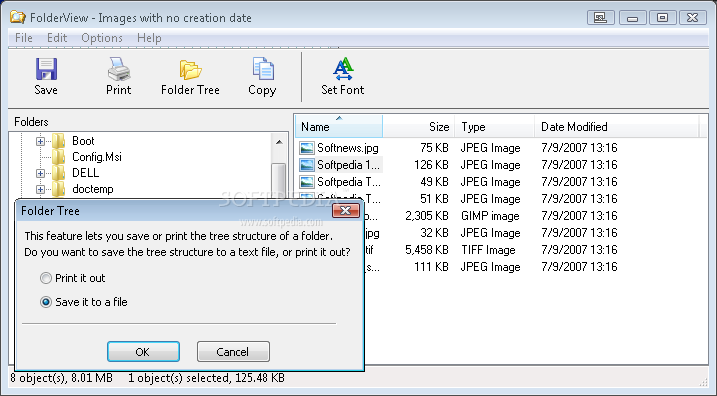Click the Copy toolbar icon
Screen dimensions: 717x396
pos(262,70)
